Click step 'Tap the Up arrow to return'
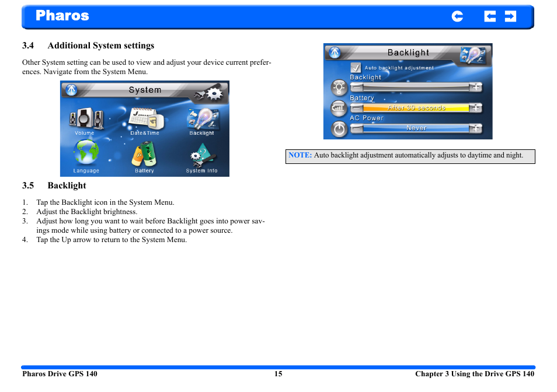The image size is (557, 392). click(x=112, y=240)
